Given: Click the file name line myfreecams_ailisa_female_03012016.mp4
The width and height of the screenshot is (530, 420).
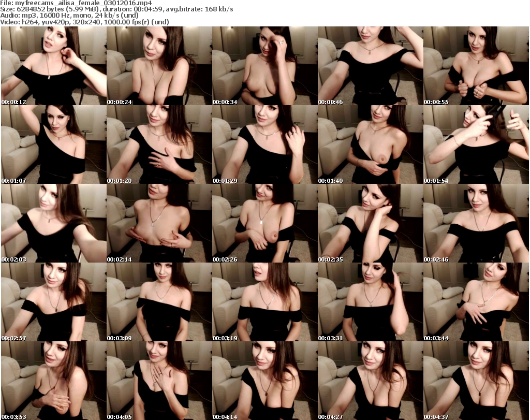Looking at the screenshot, I should click(76, 3).
